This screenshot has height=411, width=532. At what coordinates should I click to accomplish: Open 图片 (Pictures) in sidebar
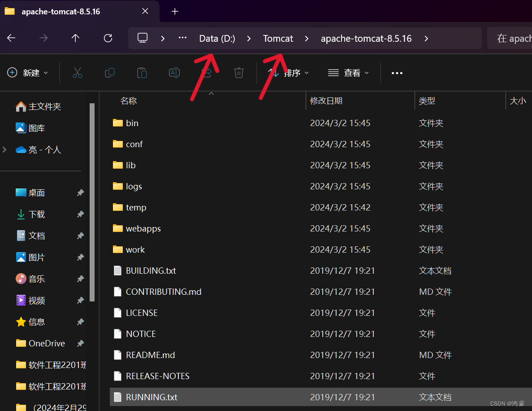[x=30, y=258]
